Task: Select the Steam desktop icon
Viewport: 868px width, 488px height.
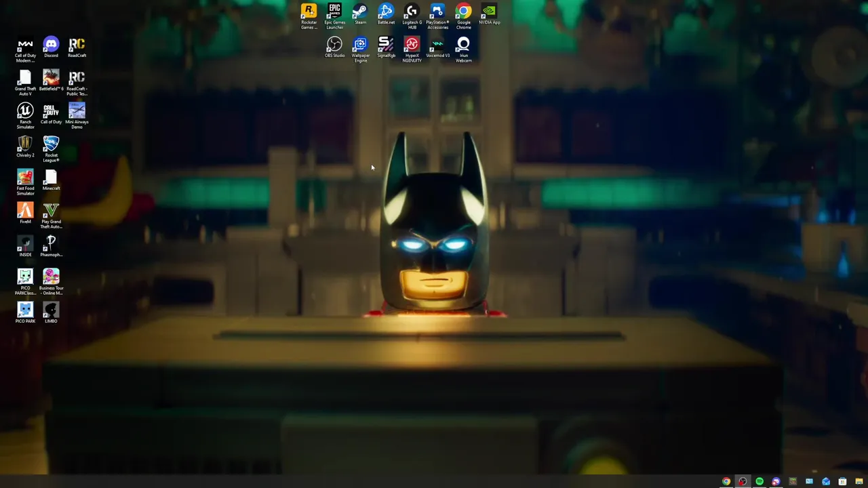Action: tap(360, 14)
